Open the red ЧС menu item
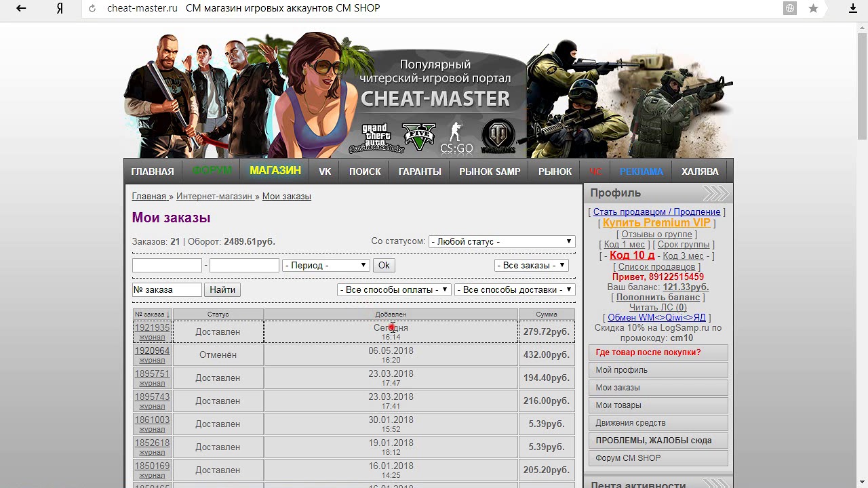This screenshot has height=488, width=868. pos(596,171)
